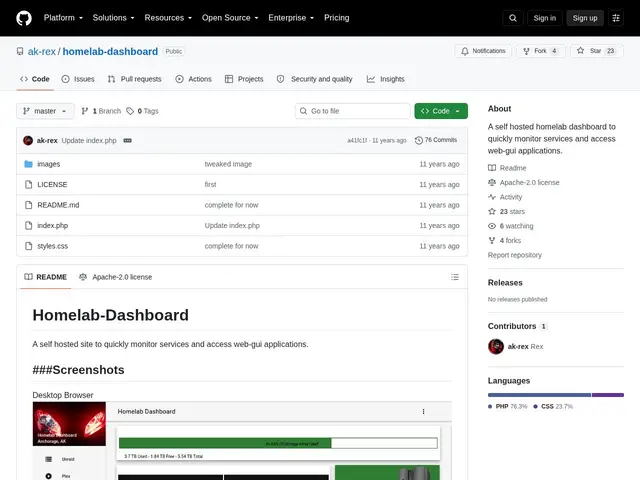Focus the Go to file search field

point(353,111)
